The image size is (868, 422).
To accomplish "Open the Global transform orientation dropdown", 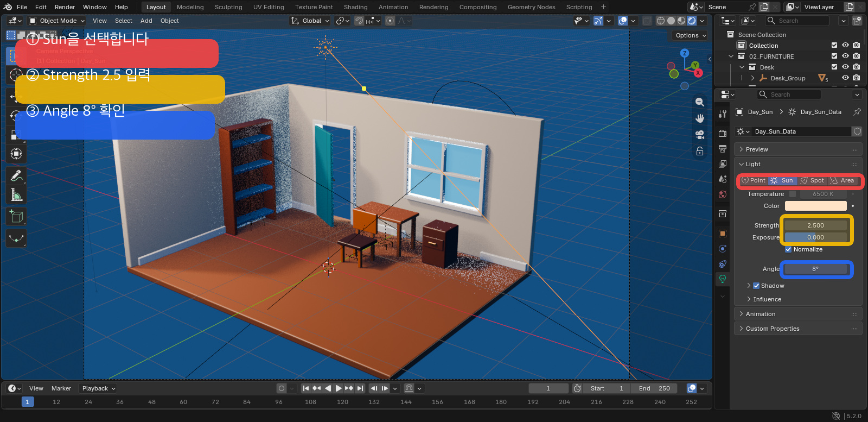I will 310,21.
